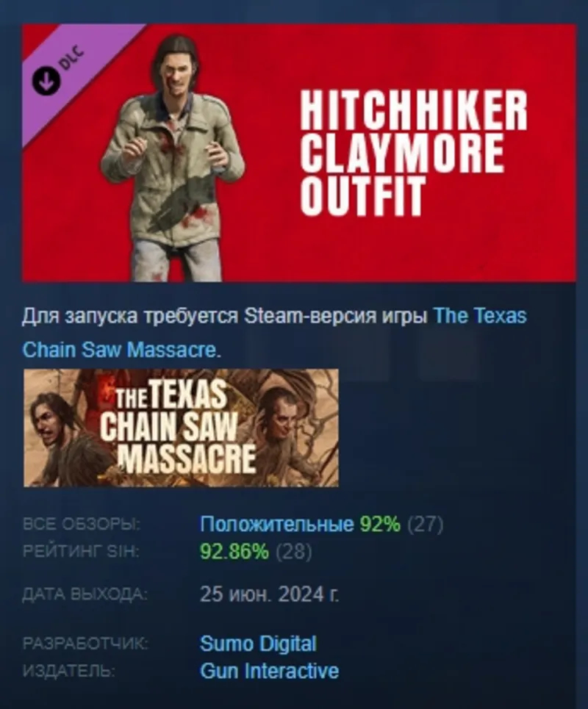Open publisher Gun Interactive page

[269, 671]
